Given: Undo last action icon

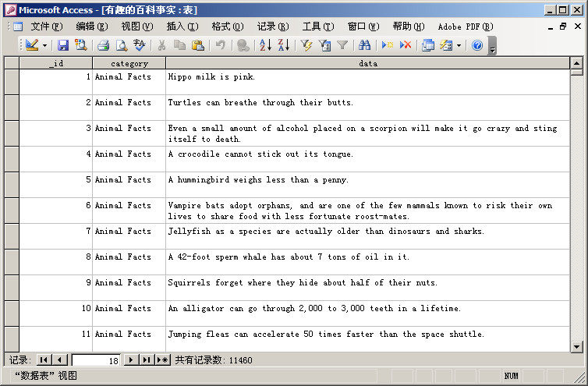Looking at the screenshot, I should pos(220,45).
